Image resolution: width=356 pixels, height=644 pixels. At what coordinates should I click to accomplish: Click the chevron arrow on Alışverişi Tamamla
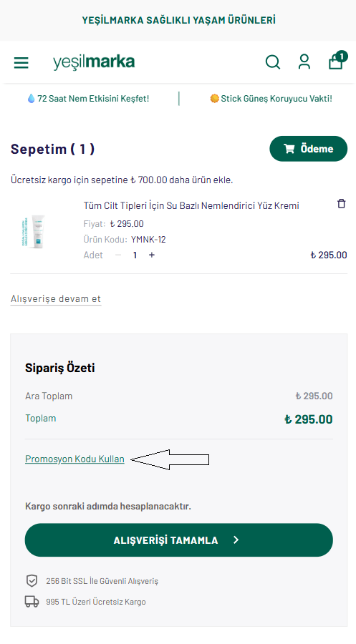[x=236, y=540]
